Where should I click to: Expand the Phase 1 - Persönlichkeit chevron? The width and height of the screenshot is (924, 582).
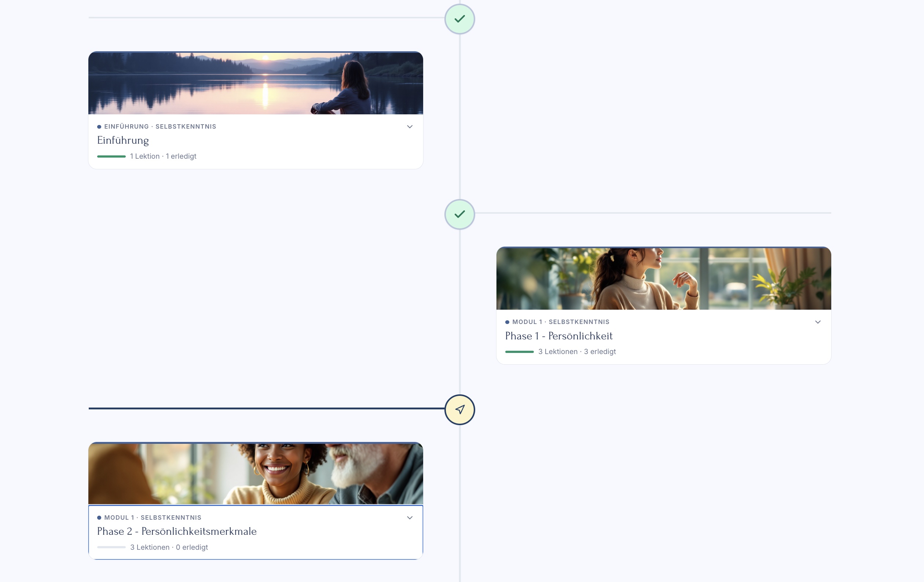coord(818,322)
